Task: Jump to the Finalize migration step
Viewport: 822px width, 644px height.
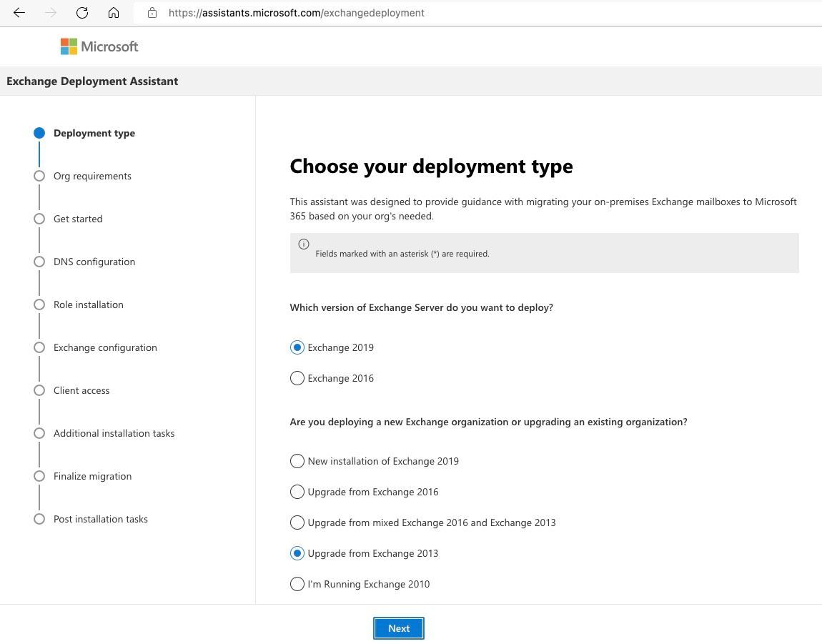Action: pos(92,476)
